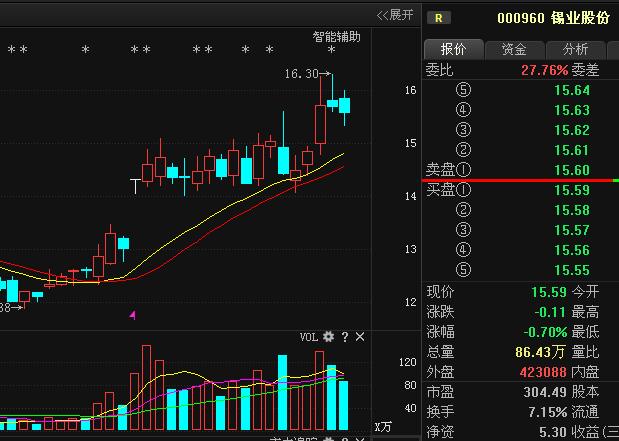The width and height of the screenshot is (619, 441).
Task: Switch to the 分析 tab
Action: (575, 49)
